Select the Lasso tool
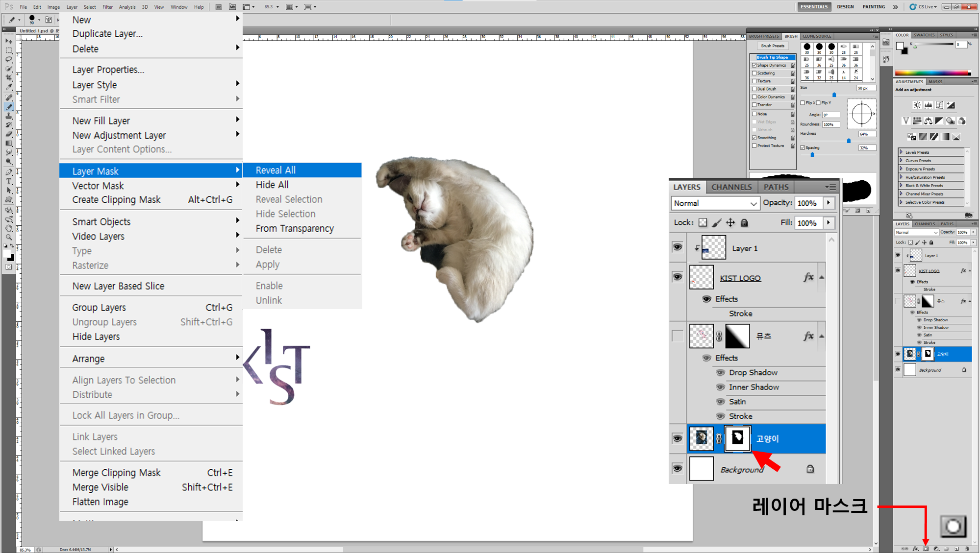Viewport: 980px width, 554px height. click(9, 59)
